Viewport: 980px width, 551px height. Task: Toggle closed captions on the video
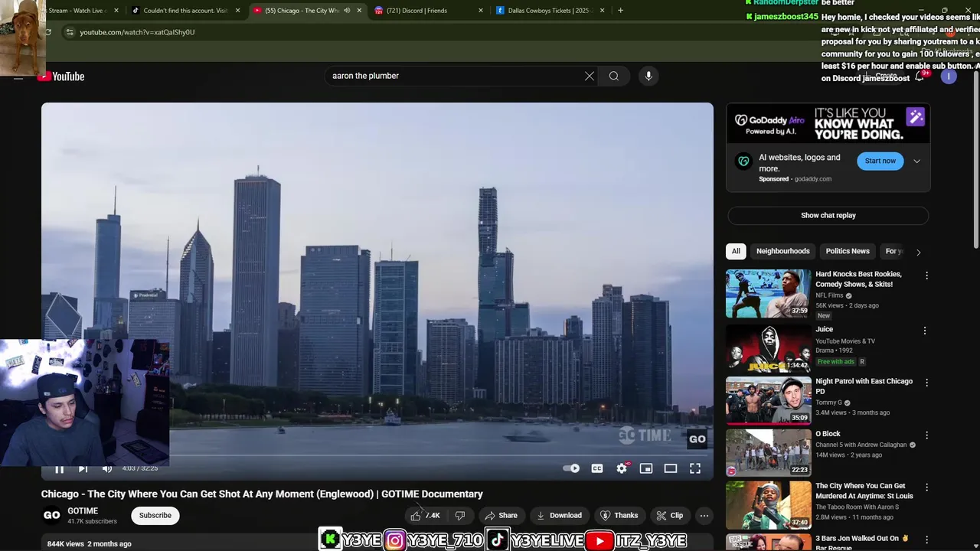(x=597, y=468)
